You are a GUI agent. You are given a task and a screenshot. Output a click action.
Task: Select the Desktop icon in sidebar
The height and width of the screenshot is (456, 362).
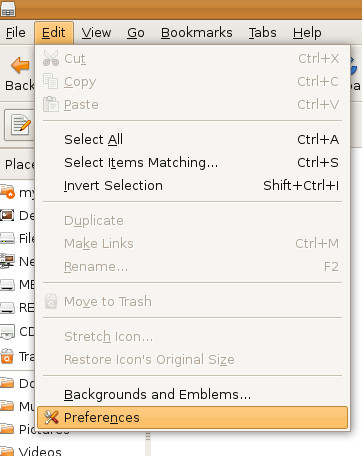(7, 215)
